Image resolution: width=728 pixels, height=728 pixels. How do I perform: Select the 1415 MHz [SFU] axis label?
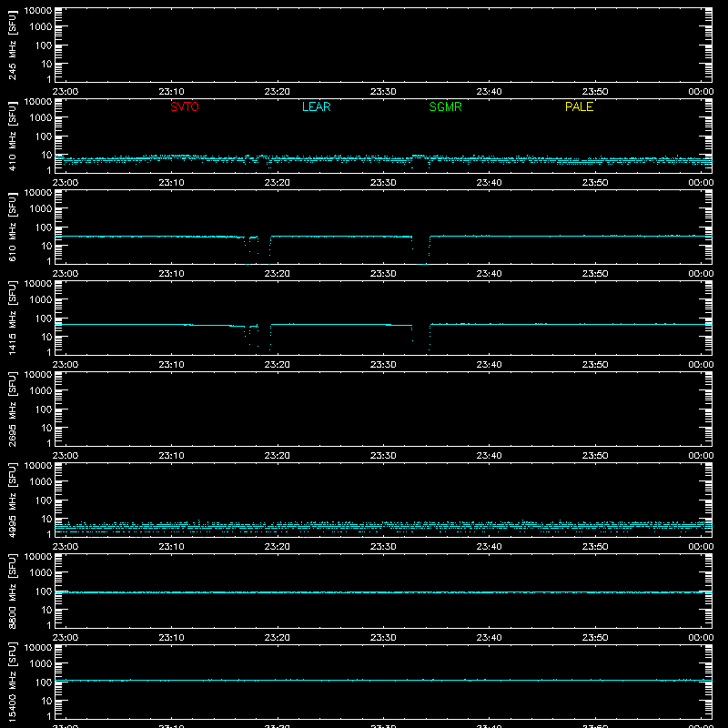(x=12, y=318)
